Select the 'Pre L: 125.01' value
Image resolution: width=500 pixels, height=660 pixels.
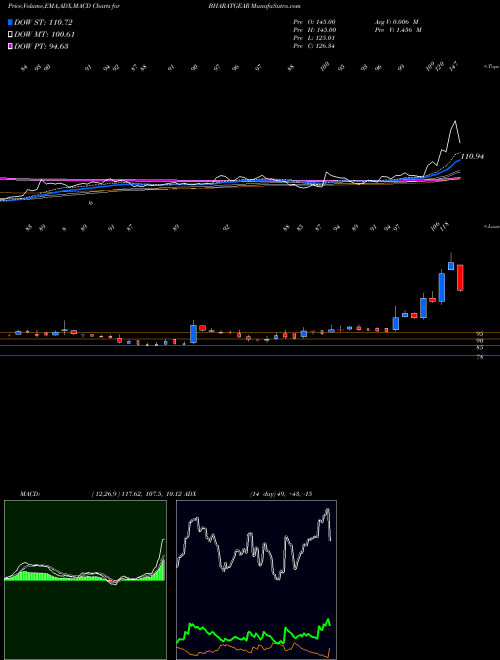pos(314,38)
